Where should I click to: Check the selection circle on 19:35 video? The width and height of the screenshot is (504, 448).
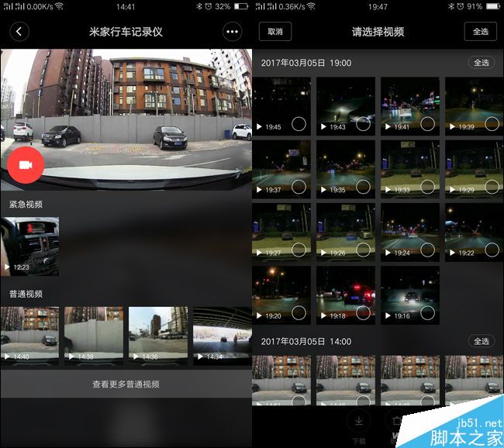coord(363,187)
